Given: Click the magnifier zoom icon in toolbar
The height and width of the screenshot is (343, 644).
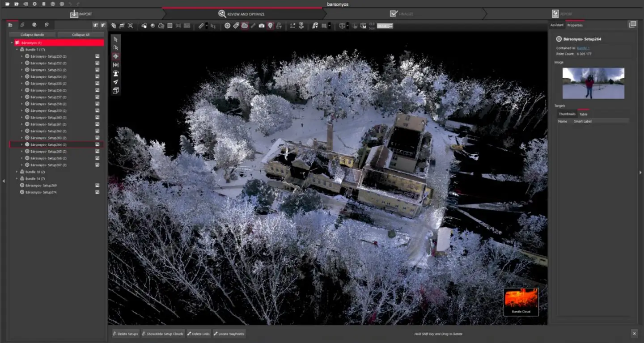Looking at the screenshot, I should [130, 26].
